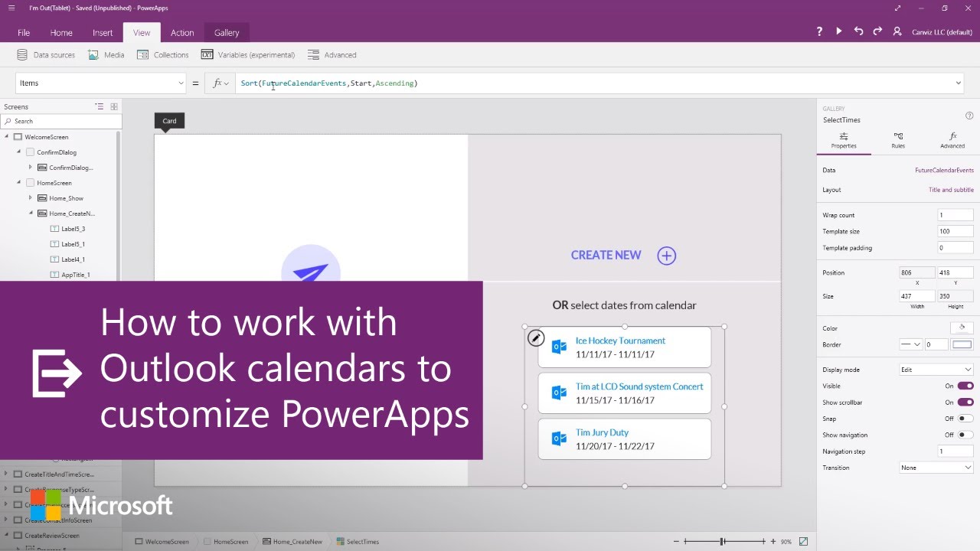Zoom in with the plus icon

(x=773, y=542)
